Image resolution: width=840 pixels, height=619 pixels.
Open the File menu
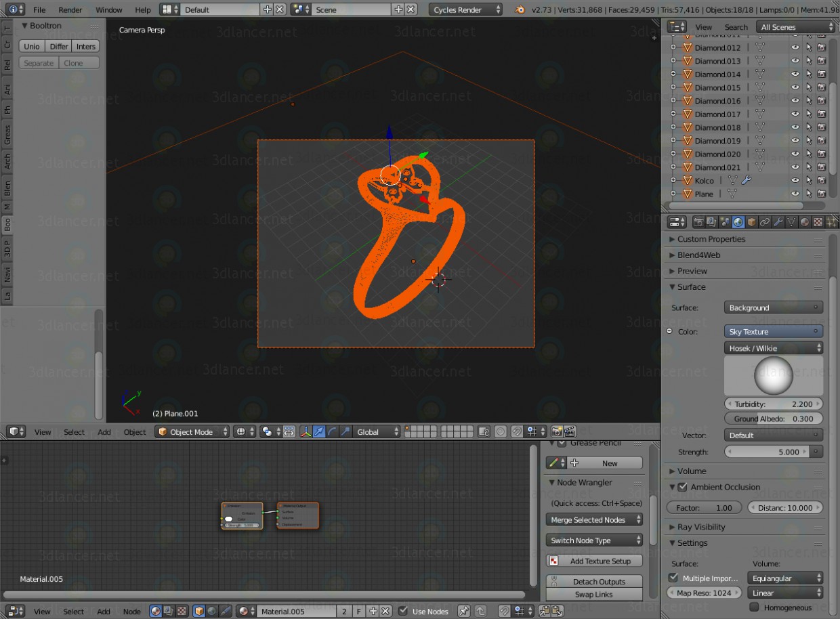pos(39,9)
